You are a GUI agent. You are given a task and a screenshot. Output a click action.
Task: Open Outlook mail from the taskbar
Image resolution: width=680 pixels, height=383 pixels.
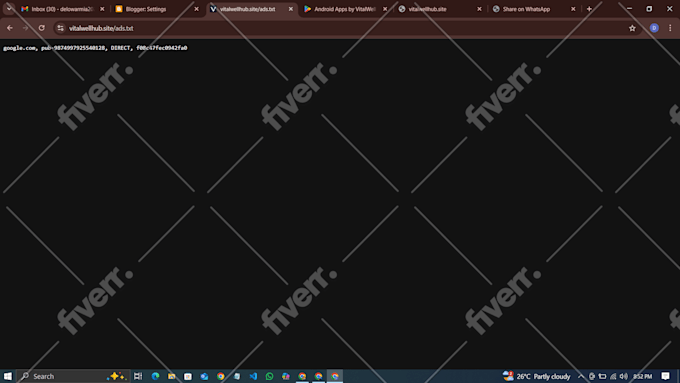[204, 376]
